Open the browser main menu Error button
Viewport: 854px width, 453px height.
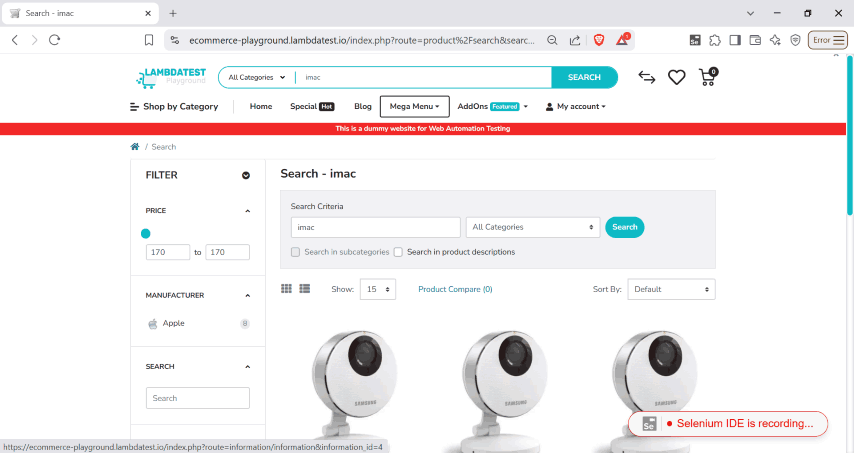(x=828, y=40)
